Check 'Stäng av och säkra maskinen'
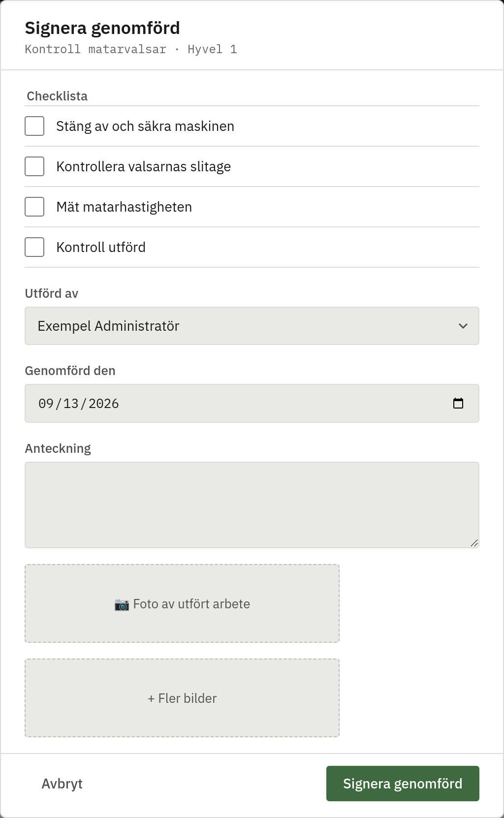Image resolution: width=504 pixels, height=818 pixels. click(34, 126)
